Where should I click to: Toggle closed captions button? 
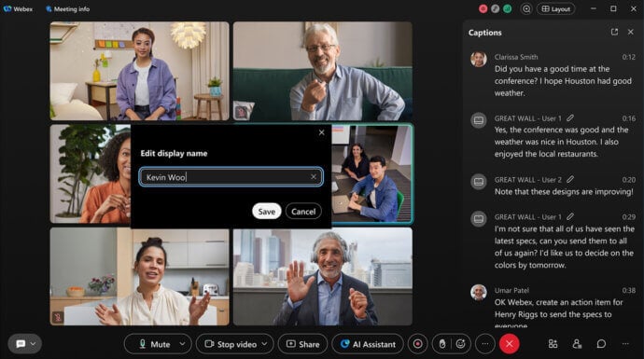click(21, 344)
